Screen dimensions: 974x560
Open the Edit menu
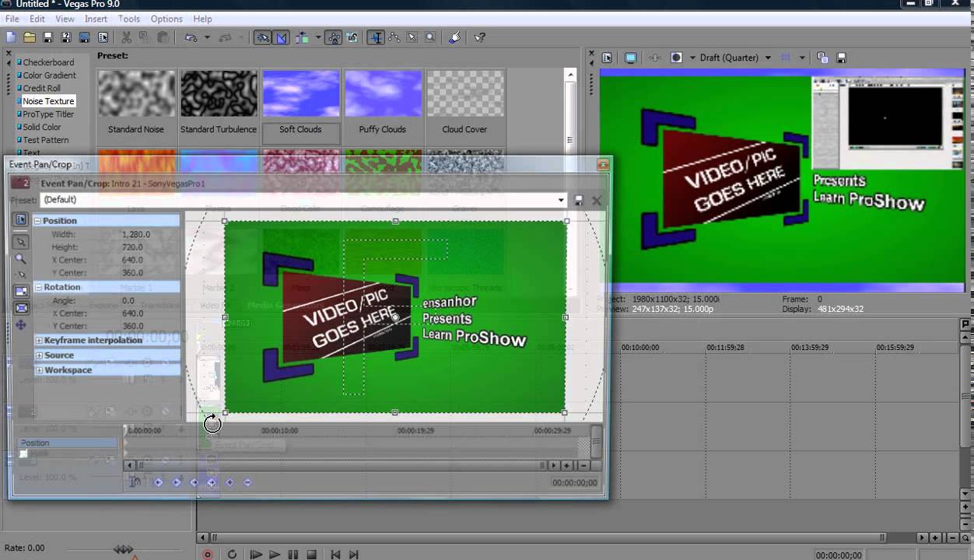pos(37,19)
